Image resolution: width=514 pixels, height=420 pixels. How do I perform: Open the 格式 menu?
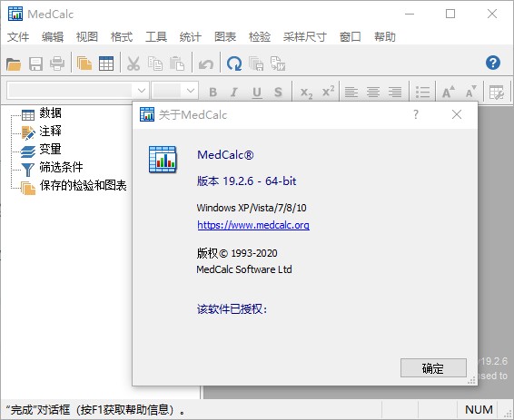pos(122,36)
